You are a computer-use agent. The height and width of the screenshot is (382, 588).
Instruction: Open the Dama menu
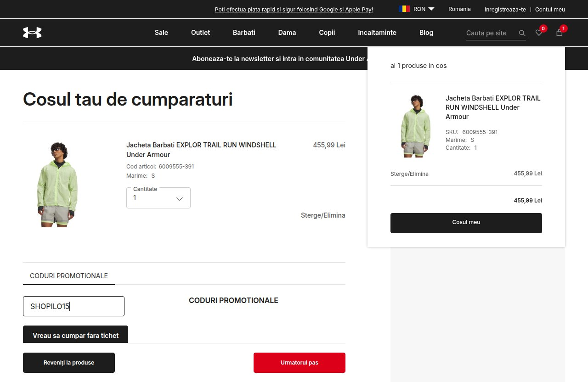(x=287, y=33)
